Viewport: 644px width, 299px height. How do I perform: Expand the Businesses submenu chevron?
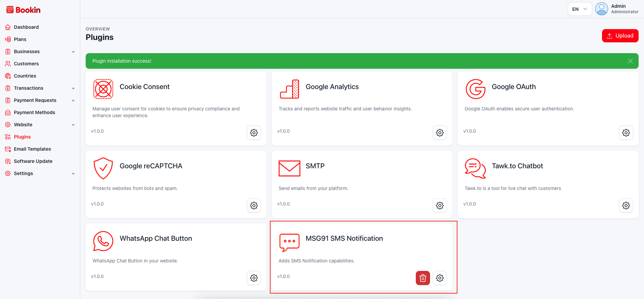click(x=73, y=52)
